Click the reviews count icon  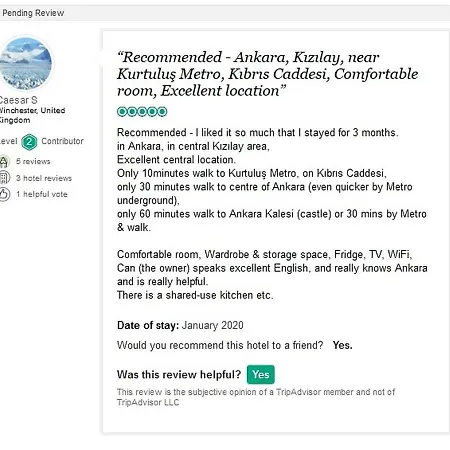tap(4, 161)
